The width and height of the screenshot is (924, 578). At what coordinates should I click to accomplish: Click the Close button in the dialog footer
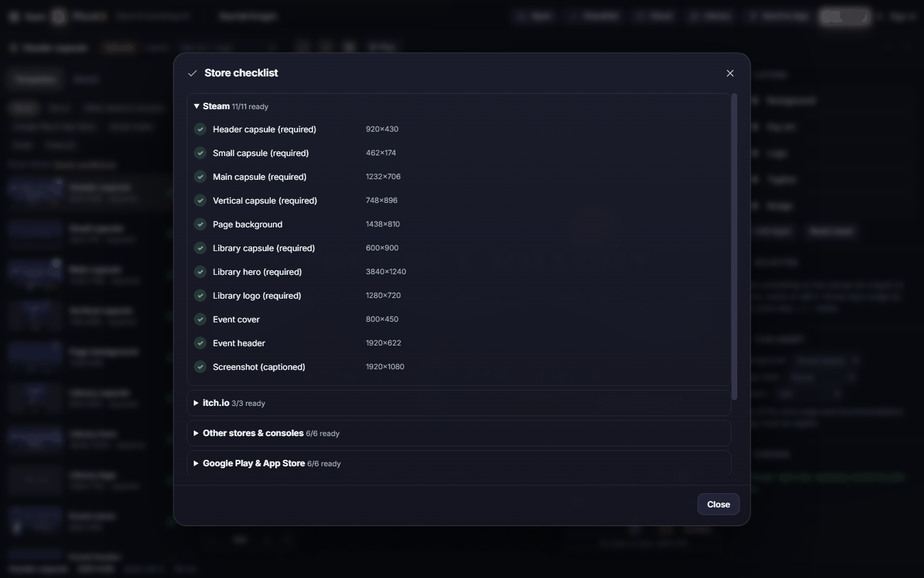click(x=719, y=504)
